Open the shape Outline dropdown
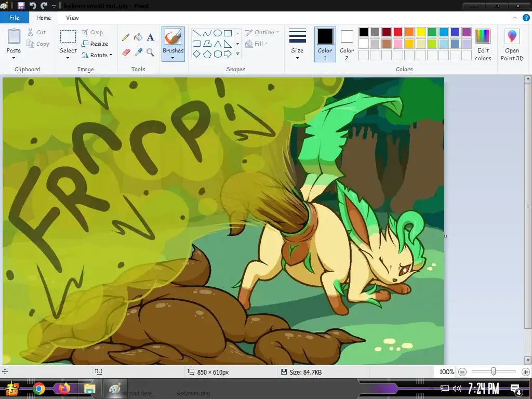Screen dimensions: 532x399 coord(262,32)
